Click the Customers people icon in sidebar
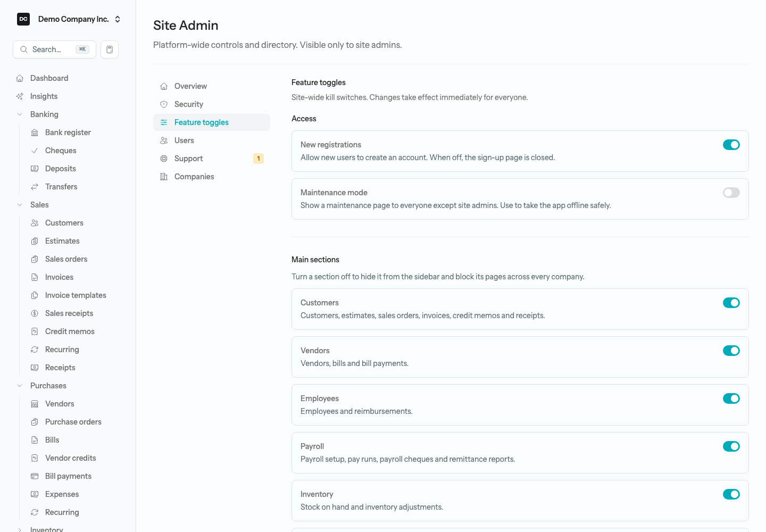The width and height of the screenshot is (766, 532). coord(35,223)
